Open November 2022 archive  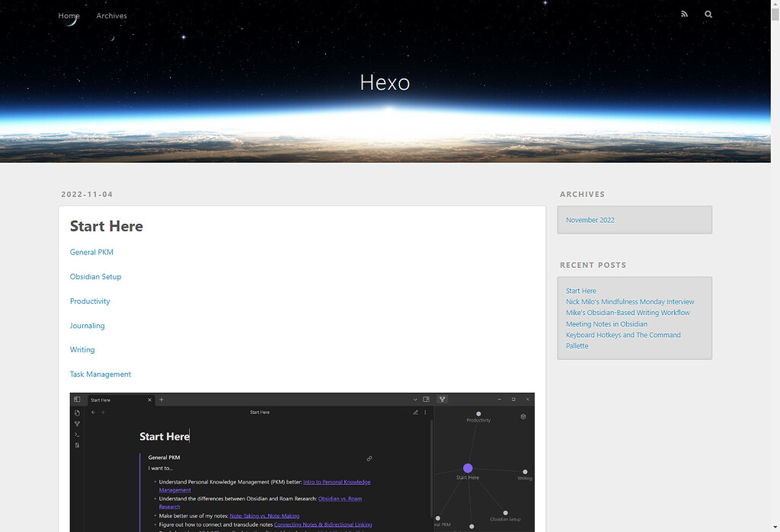(x=590, y=220)
